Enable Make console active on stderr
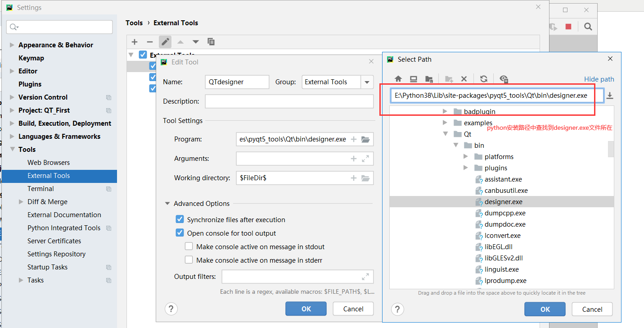The height and width of the screenshot is (328, 644). click(189, 260)
